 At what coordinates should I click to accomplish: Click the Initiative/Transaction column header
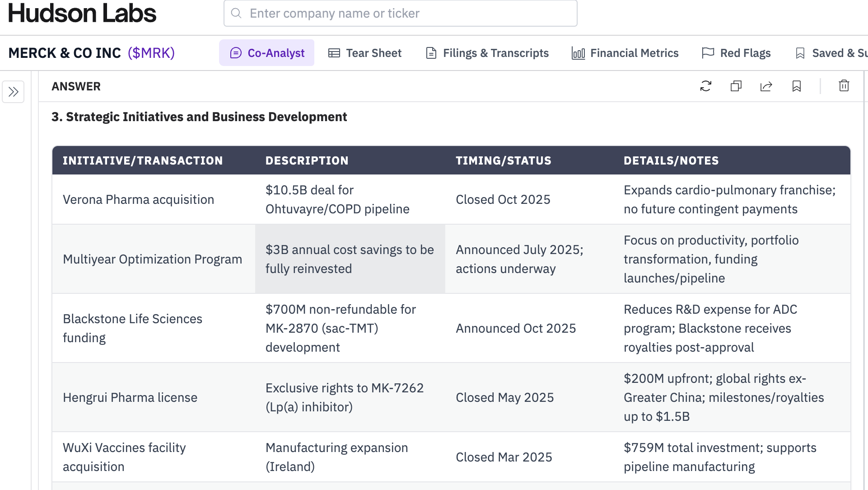[143, 160]
